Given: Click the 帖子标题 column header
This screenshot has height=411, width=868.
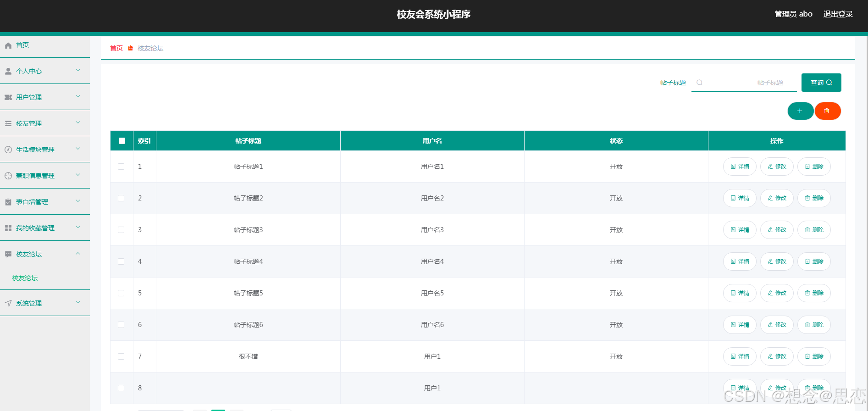Looking at the screenshot, I should coord(248,141).
